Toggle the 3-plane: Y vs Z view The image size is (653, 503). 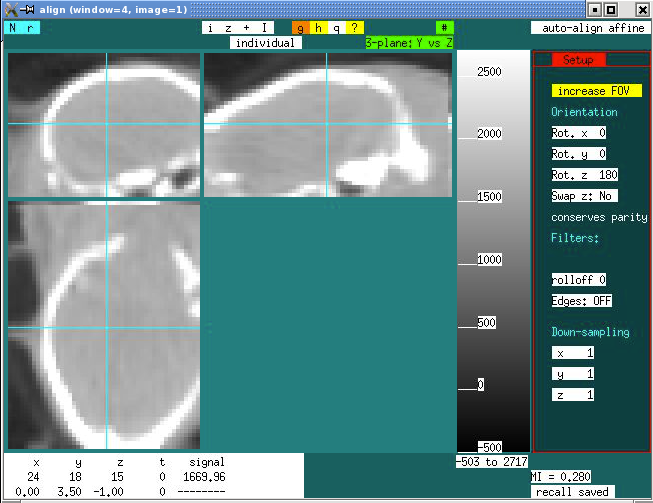point(409,42)
